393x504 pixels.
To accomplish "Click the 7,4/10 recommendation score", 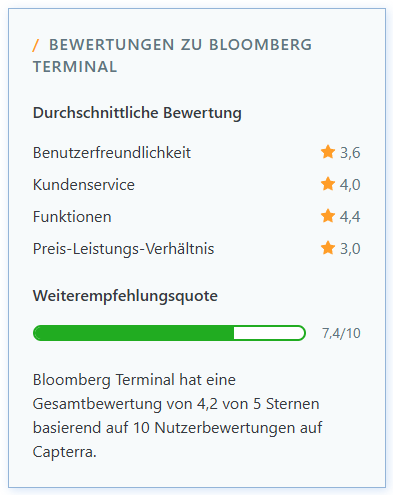I will click(x=341, y=333).
